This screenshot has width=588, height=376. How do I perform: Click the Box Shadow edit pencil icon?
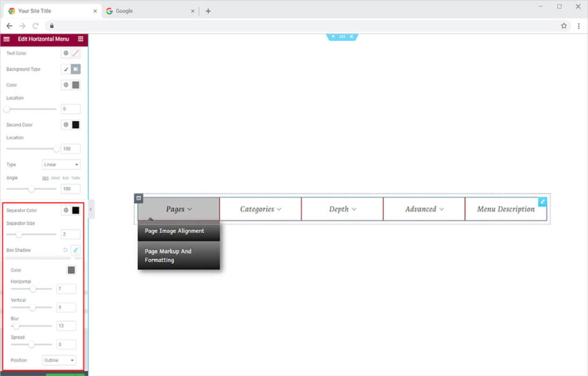coord(76,250)
